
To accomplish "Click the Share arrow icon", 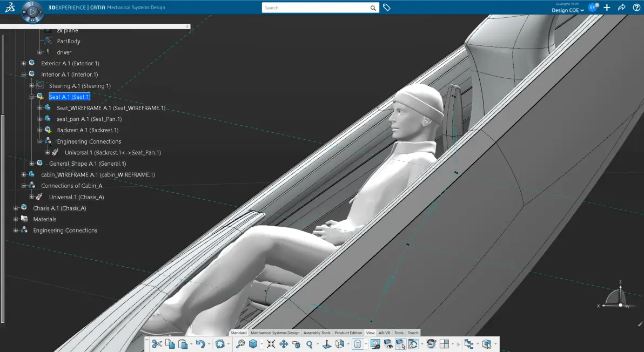I will coord(621,8).
